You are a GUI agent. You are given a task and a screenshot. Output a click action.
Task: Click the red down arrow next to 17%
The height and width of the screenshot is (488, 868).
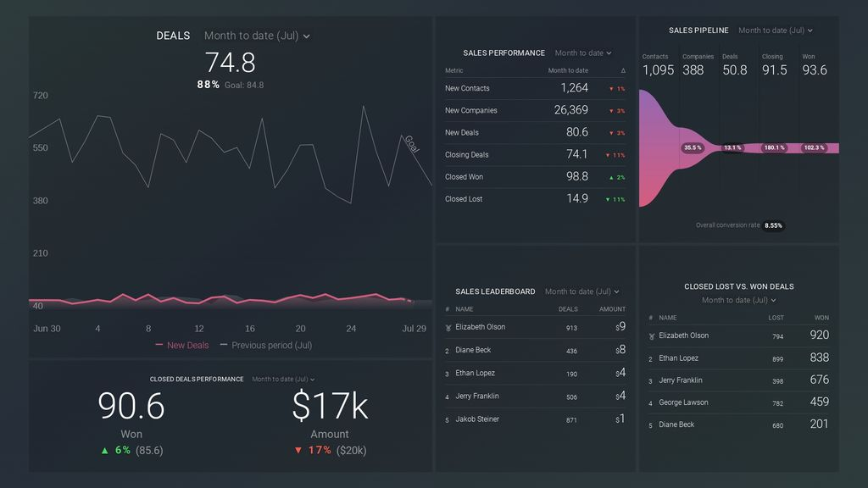(x=298, y=451)
